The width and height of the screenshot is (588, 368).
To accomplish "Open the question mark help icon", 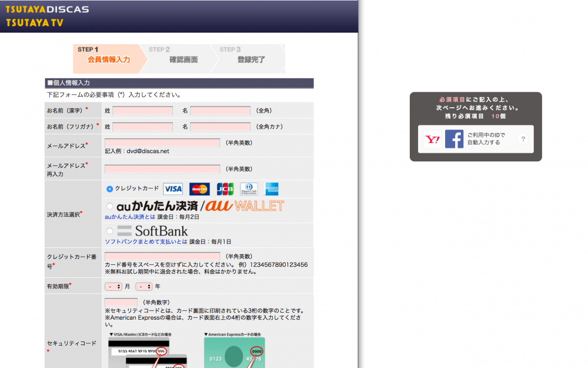I will 523,139.
